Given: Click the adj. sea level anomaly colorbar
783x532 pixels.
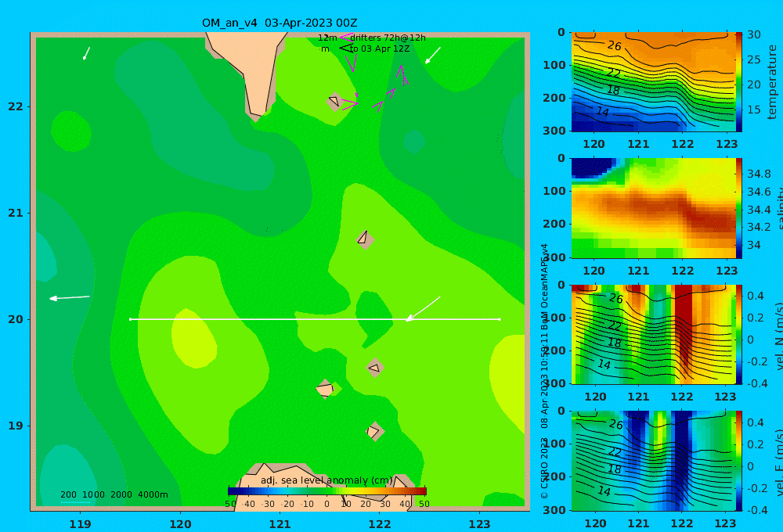Looking at the screenshot, I should pos(327,491).
